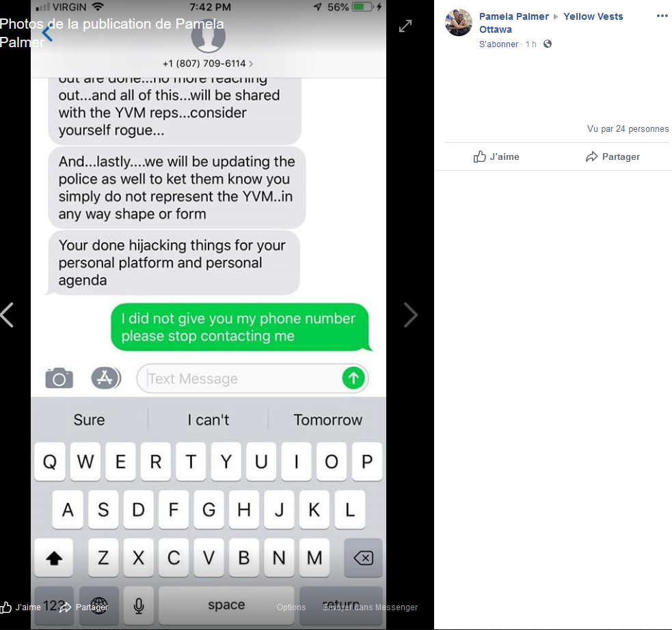Click the green send arrow in photo
The height and width of the screenshot is (630, 672).
(353, 378)
